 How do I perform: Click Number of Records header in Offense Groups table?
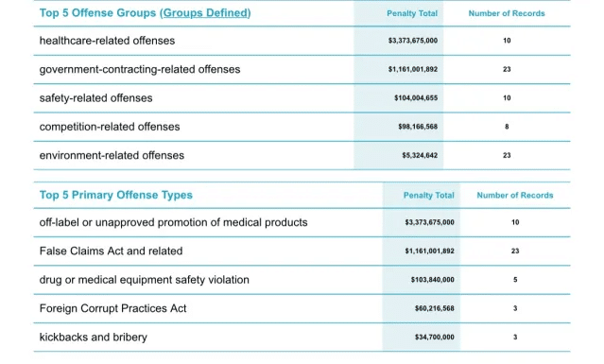[507, 13]
